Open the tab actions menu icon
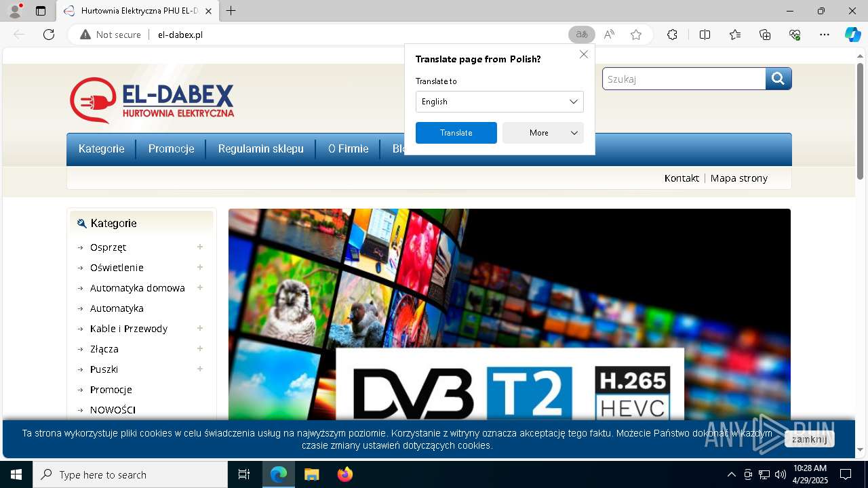The image size is (868, 488). (41, 11)
